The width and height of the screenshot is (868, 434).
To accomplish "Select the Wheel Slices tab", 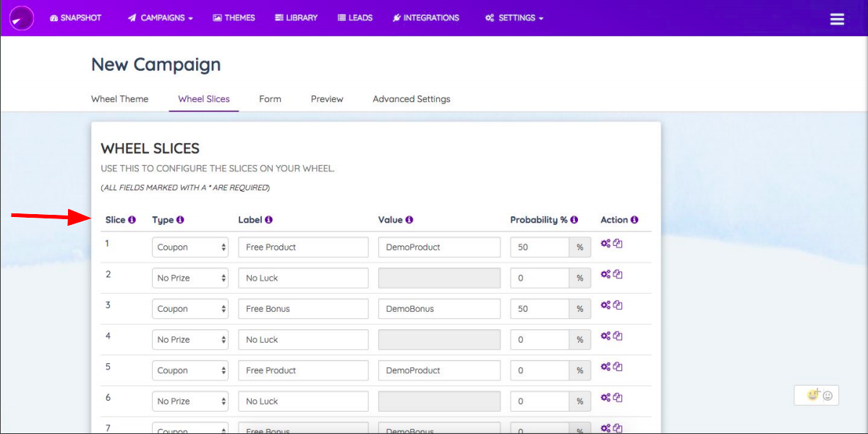I will point(204,99).
